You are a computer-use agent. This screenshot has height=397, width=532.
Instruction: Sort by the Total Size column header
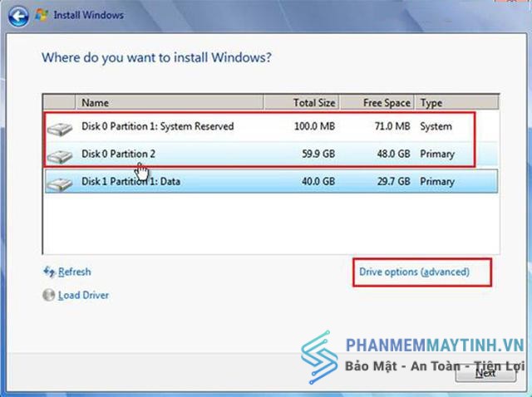(302, 102)
